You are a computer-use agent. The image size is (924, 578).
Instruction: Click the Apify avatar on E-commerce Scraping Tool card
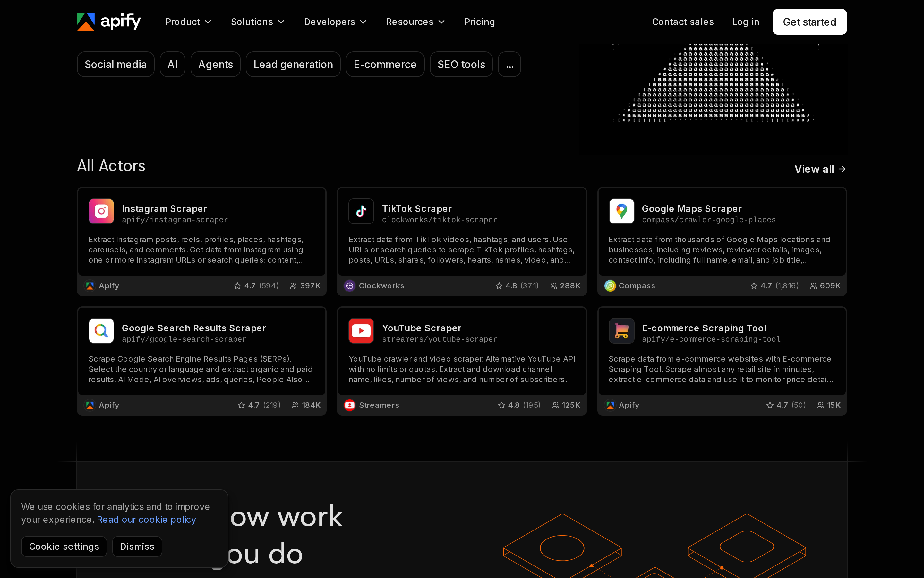pos(610,405)
